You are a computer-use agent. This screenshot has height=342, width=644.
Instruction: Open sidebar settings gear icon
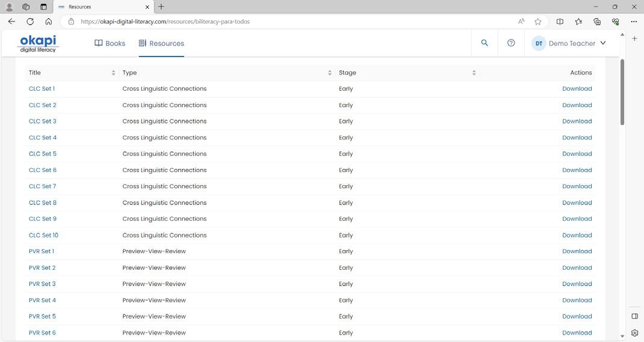pos(634,332)
